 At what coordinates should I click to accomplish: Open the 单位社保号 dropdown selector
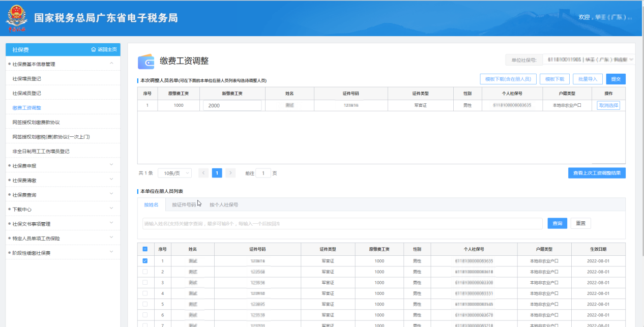(x=589, y=60)
